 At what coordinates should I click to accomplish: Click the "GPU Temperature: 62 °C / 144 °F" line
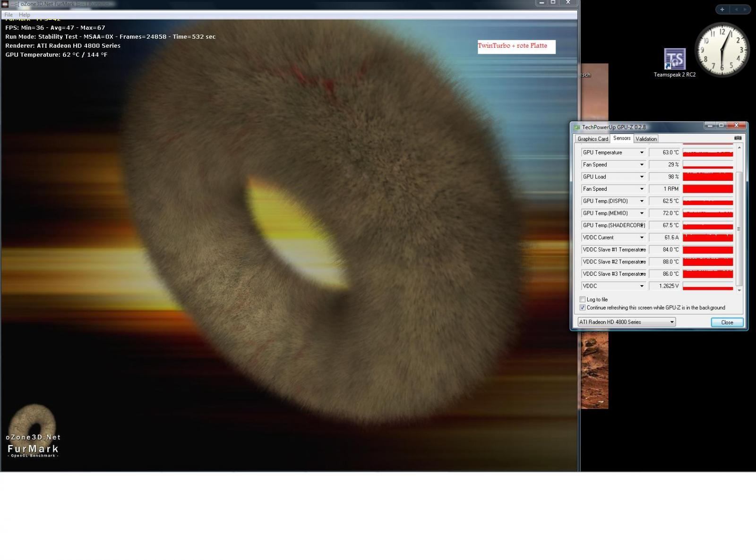pyautogui.click(x=56, y=55)
